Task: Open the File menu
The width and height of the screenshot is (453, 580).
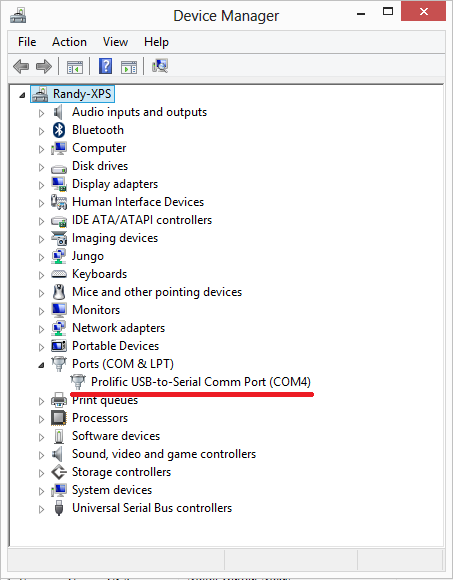Action: [x=27, y=42]
